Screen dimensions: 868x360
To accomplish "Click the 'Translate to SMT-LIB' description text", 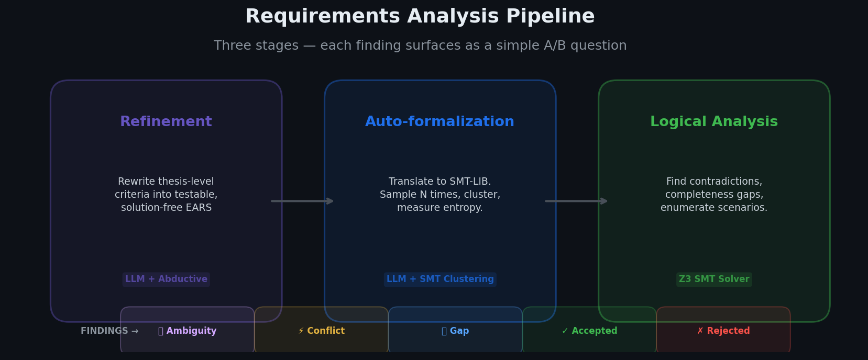I will pos(440,195).
